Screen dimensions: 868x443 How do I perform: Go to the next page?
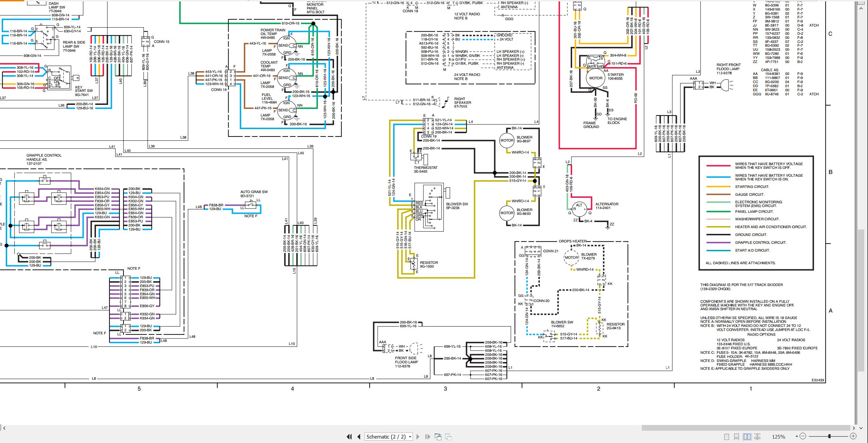click(x=418, y=437)
